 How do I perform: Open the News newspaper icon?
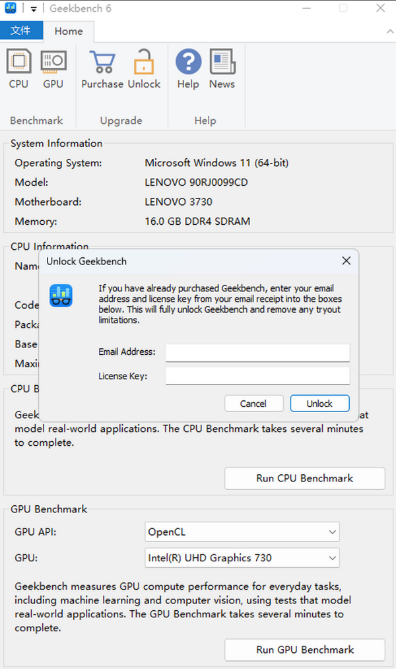pos(222,69)
